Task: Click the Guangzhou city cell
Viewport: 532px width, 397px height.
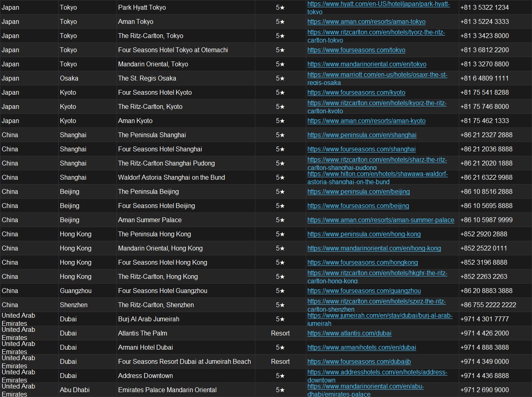Action: coord(87,291)
